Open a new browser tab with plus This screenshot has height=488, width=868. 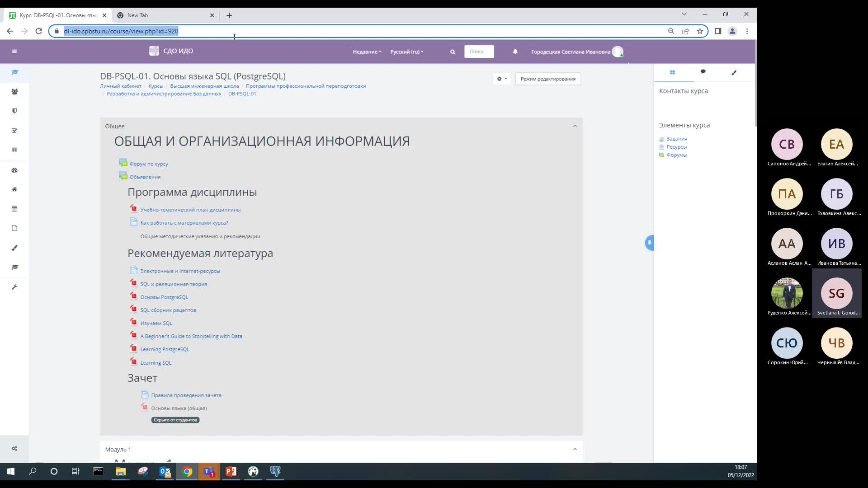coord(229,15)
